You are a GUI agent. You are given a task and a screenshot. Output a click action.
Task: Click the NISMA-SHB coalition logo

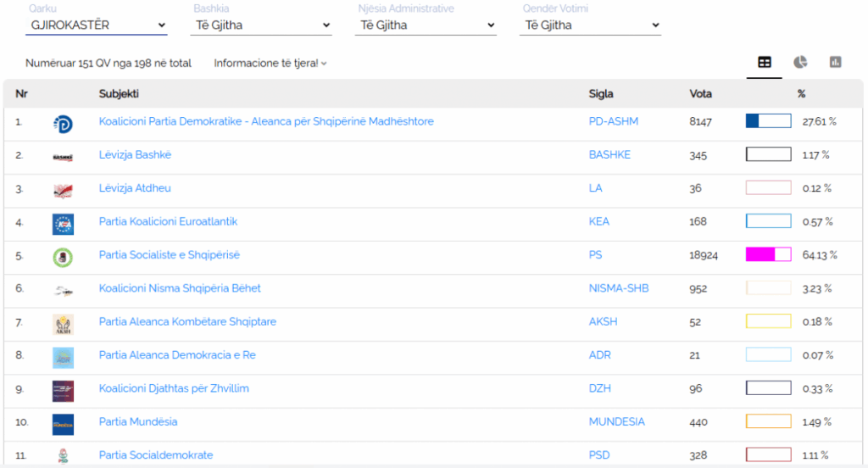point(63,291)
